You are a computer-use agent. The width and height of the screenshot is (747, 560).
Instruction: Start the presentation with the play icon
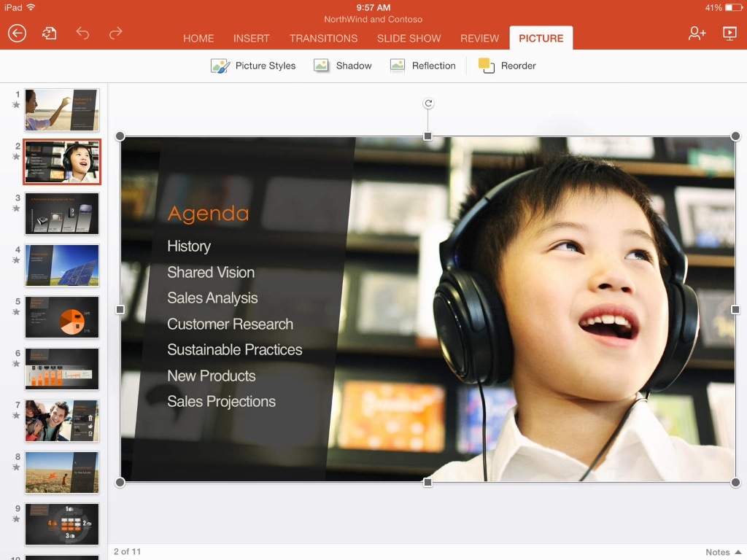tap(732, 33)
